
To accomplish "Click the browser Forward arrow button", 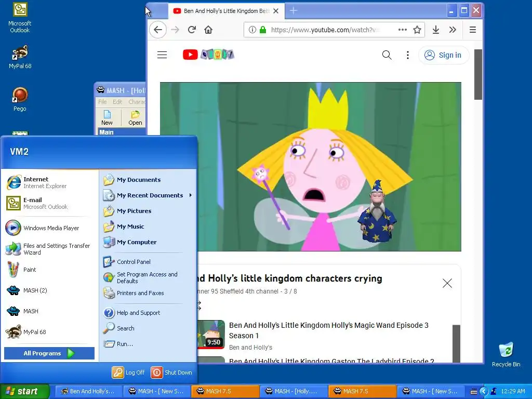I will pos(175,30).
